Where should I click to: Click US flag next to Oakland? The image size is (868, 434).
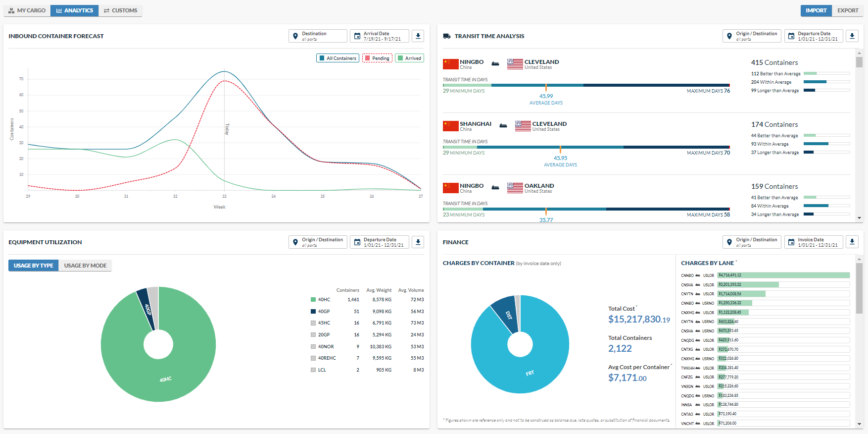515,188
